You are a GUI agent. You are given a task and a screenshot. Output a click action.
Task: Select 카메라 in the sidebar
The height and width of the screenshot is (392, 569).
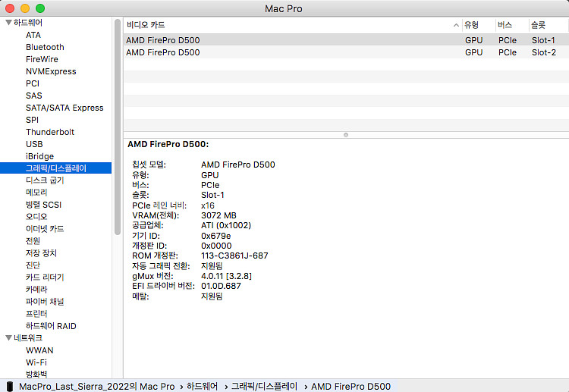[36, 290]
